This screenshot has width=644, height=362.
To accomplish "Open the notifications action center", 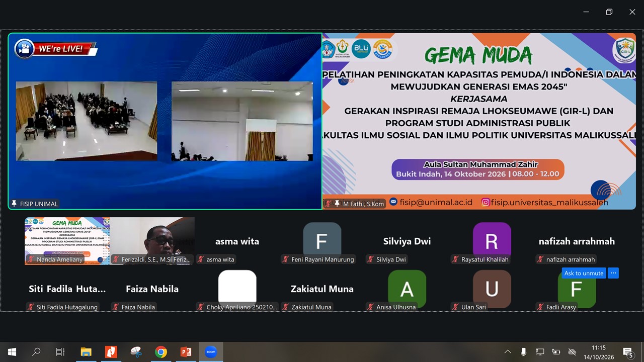I will pyautogui.click(x=628, y=352).
